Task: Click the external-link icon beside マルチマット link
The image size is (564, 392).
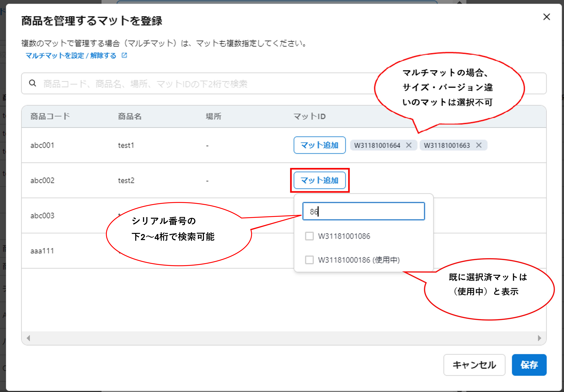Action: pyautogui.click(x=124, y=55)
